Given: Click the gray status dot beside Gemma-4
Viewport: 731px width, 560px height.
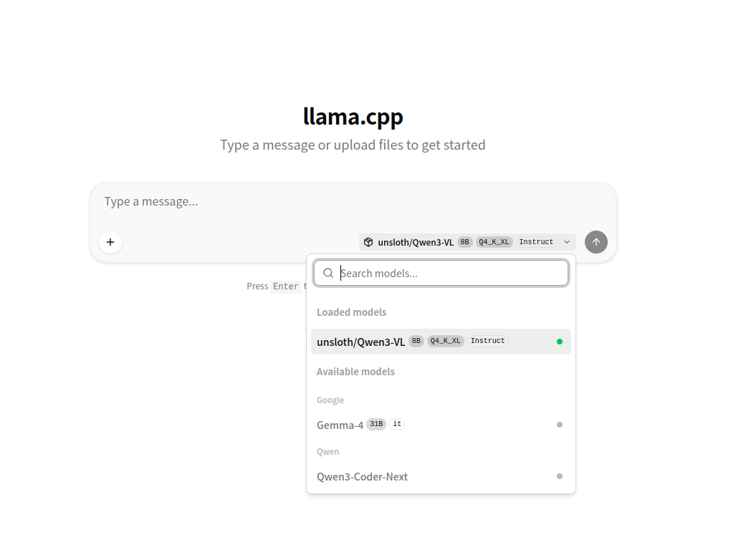Looking at the screenshot, I should coord(560,425).
